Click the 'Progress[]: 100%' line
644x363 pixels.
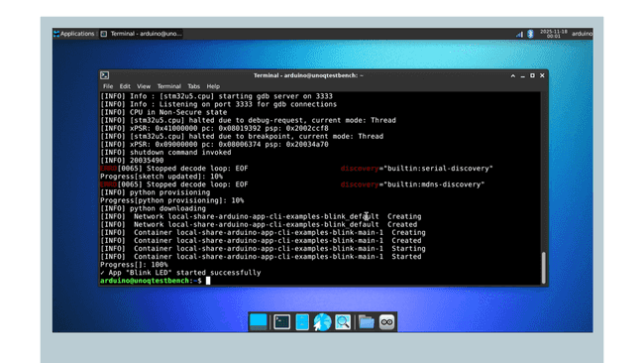(x=134, y=265)
